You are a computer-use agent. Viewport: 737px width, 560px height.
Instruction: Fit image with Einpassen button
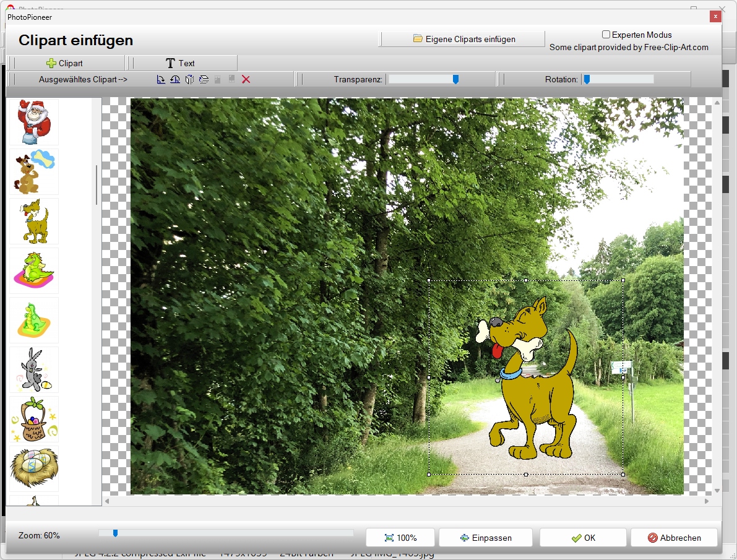click(486, 538)
